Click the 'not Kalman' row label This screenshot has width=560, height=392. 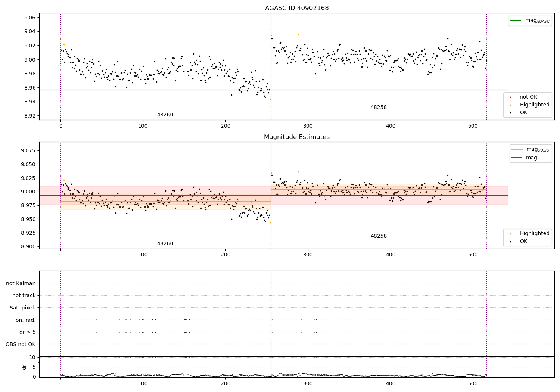[x=21, y=283]
